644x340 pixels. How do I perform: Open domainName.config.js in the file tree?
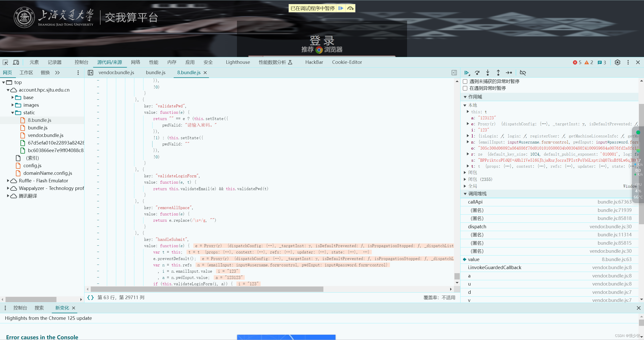[x=48, y=173]
